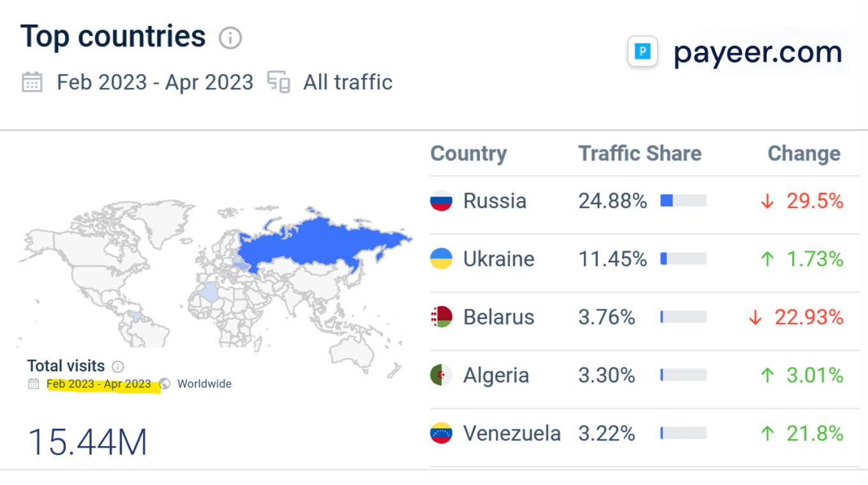Click the Ukraine traffic share bar
Viewport: 868px width, 485px height.
[x=683, y=259]
